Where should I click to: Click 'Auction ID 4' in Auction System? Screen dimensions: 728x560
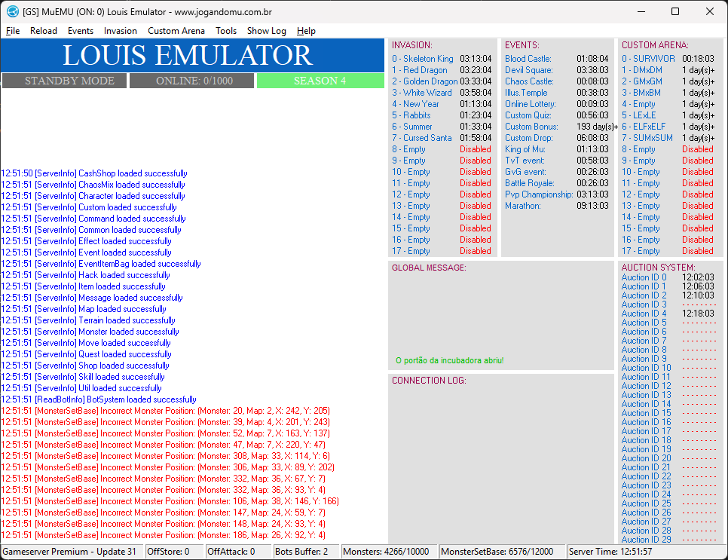644,314
